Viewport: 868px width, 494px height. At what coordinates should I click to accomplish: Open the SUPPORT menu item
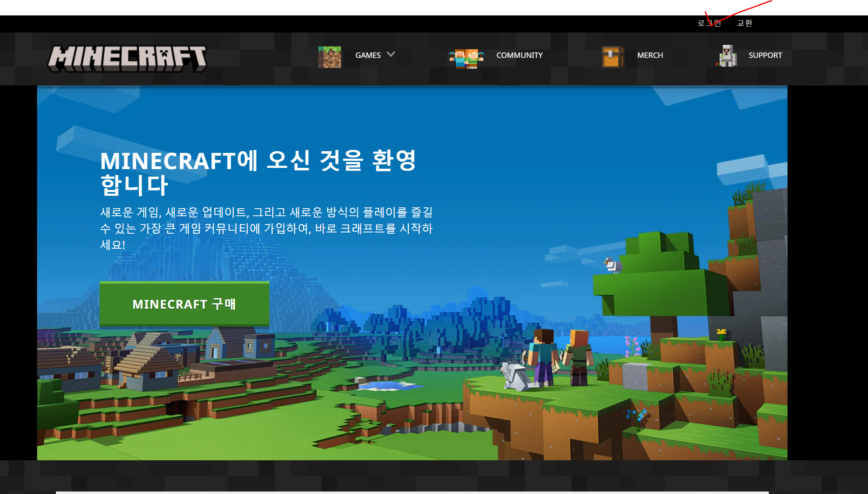point(765,55)
